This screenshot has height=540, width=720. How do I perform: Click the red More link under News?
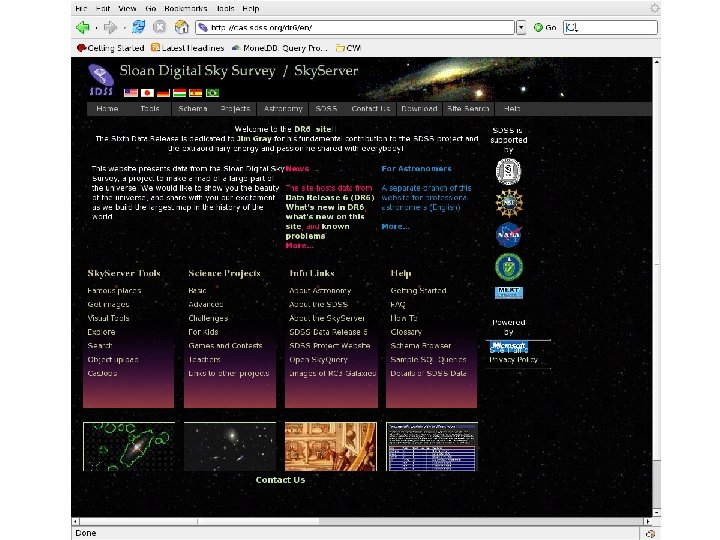pyautogui.click(x=299, y=246)
